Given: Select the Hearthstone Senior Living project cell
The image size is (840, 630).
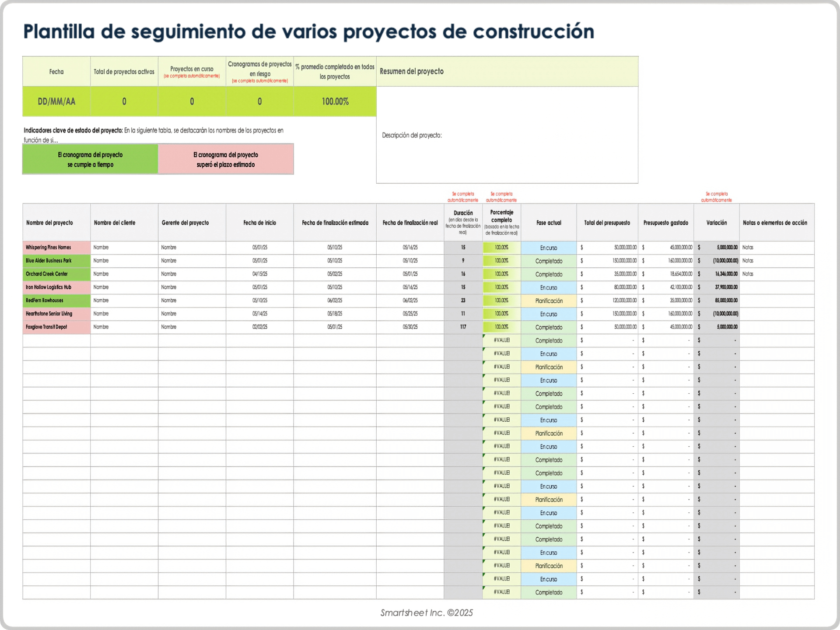Looking at the screenshot, I should pyautogui.click(x=56, y=314).
